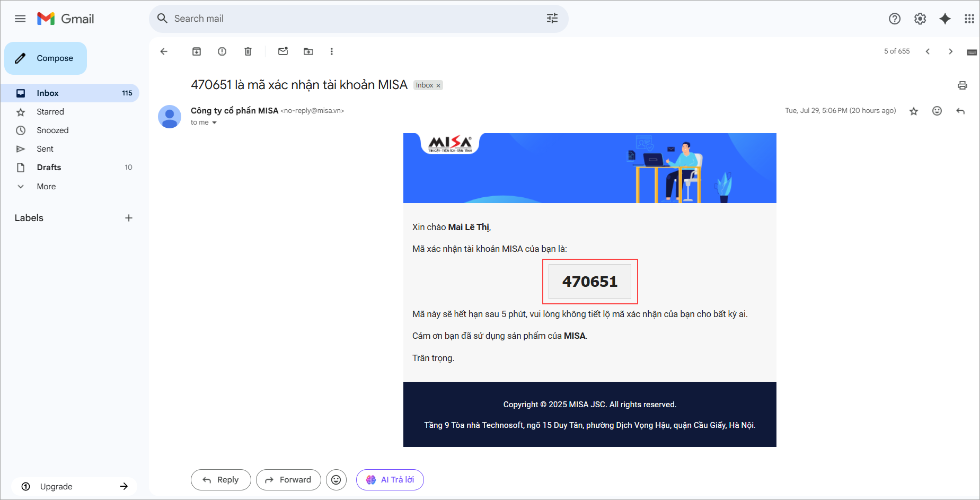
Task: Mark the email as unread
Action: 283,51
